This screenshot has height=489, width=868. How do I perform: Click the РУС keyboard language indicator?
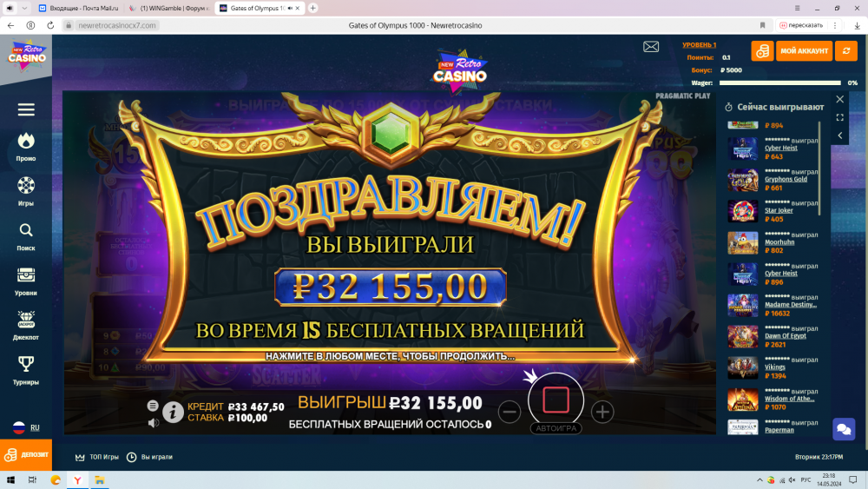point(806,480)
